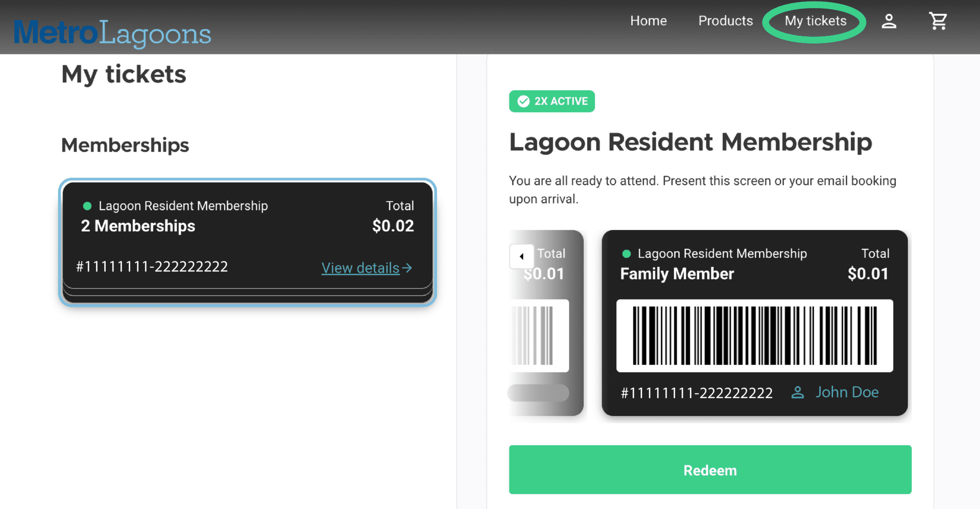Open the shopping cart icon
Viewport: 980px width, 509px height.
(x=937, y=21)
